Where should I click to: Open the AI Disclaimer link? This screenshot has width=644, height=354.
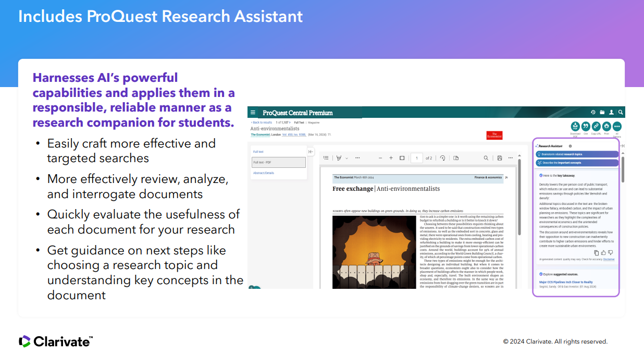609,259
